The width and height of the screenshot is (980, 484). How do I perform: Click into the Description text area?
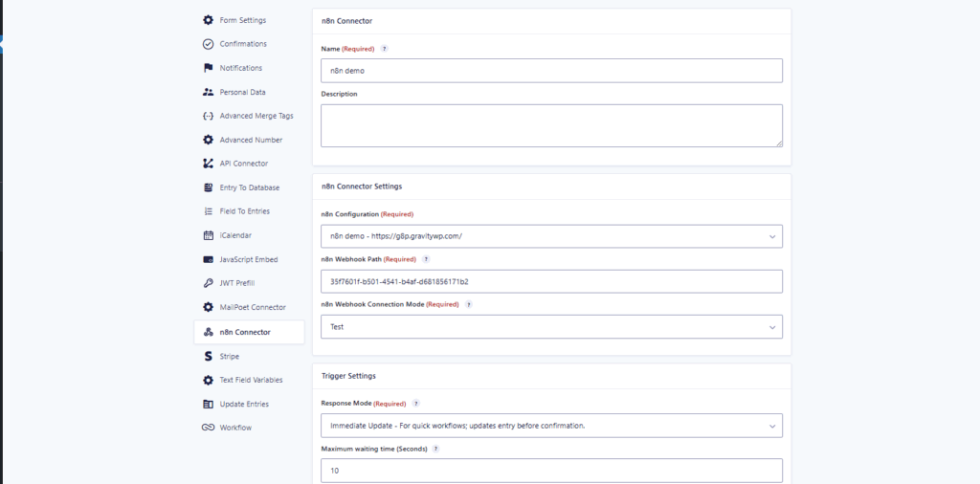(551, 125)
